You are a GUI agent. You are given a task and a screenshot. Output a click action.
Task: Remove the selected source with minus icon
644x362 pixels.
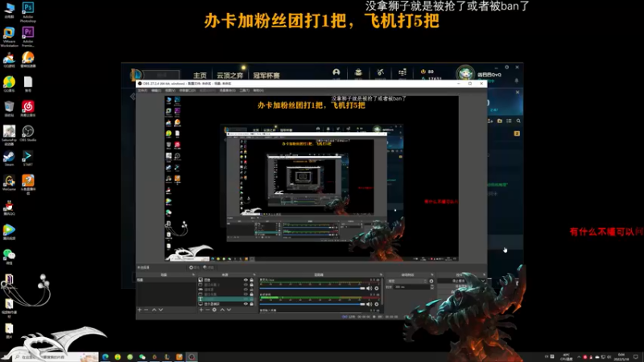(x=208, y=310)
